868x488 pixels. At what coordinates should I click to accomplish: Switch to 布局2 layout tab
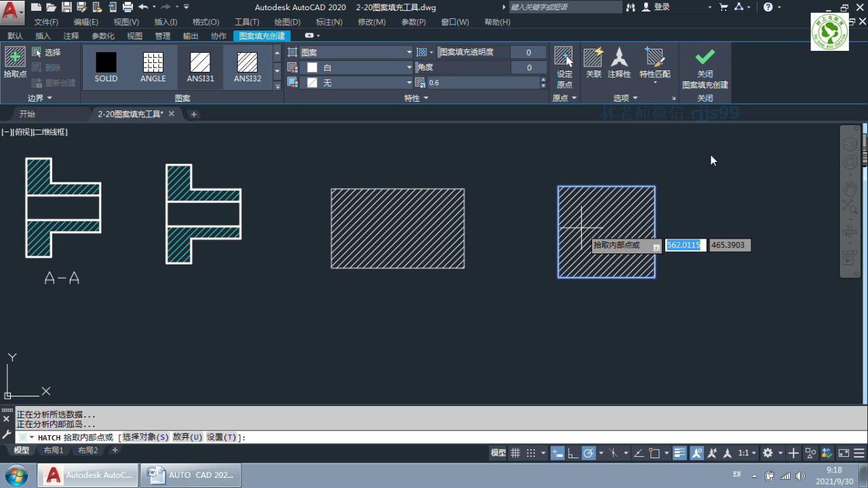tap(87, 450)
